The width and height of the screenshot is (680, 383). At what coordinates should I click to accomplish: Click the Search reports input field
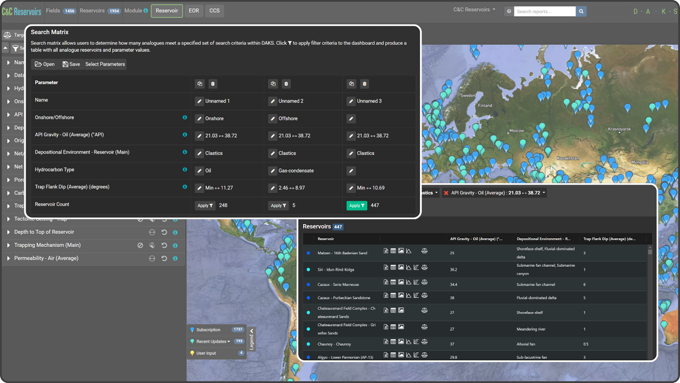coord(545,11)
